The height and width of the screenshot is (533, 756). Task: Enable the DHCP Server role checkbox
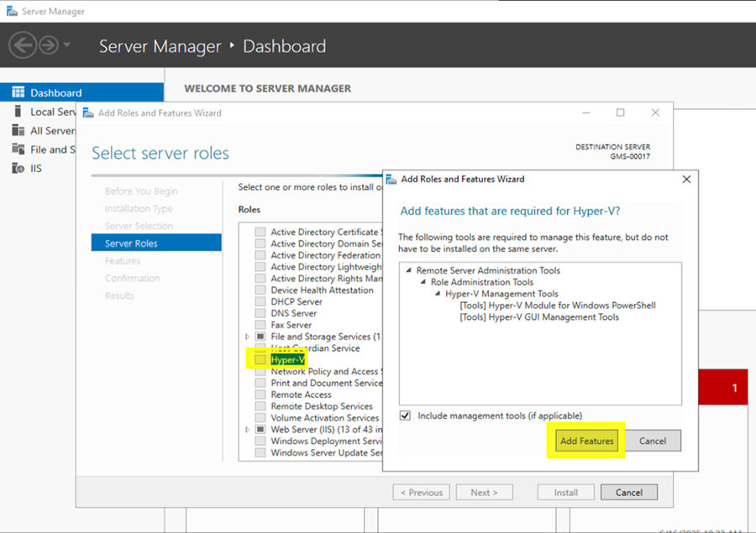coord(260,301)
